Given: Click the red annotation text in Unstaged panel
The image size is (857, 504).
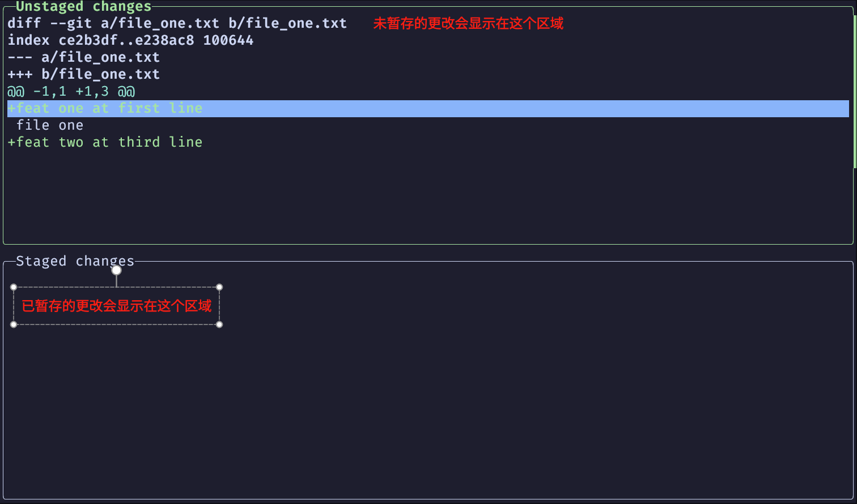Looking at the screenshot, I should (468, 24).
